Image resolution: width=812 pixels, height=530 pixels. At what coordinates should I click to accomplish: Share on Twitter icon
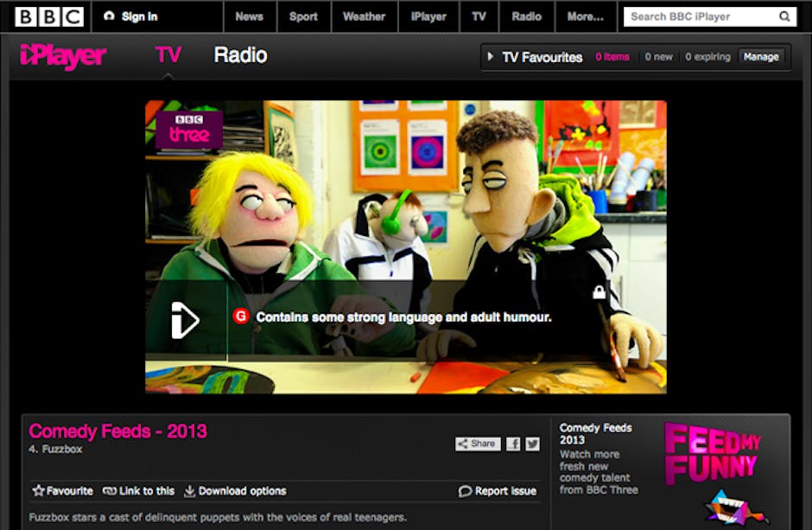532,444
